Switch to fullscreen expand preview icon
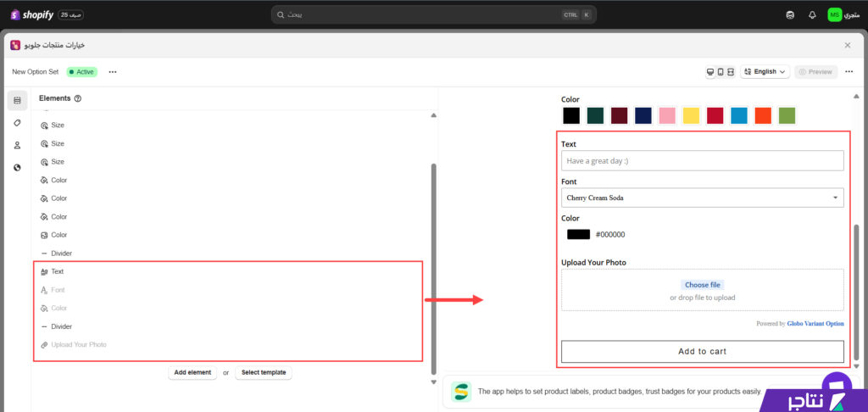Viewport: 868px width, 412px height. 731,72
